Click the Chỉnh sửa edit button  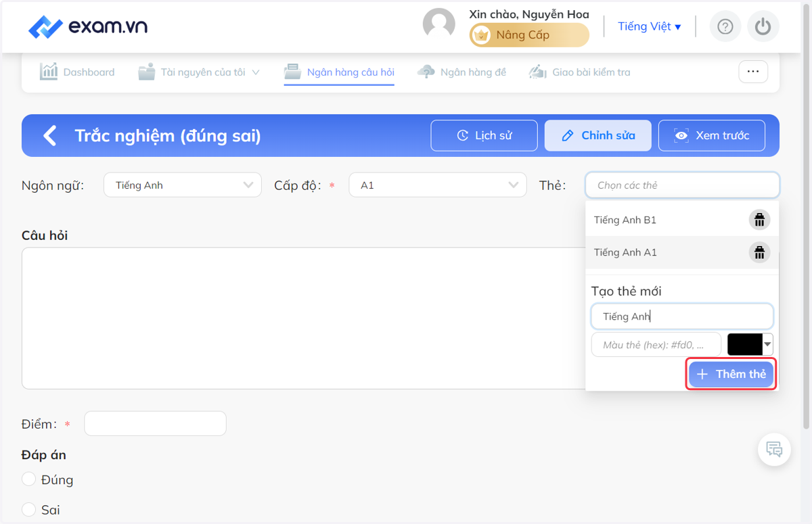598,135
